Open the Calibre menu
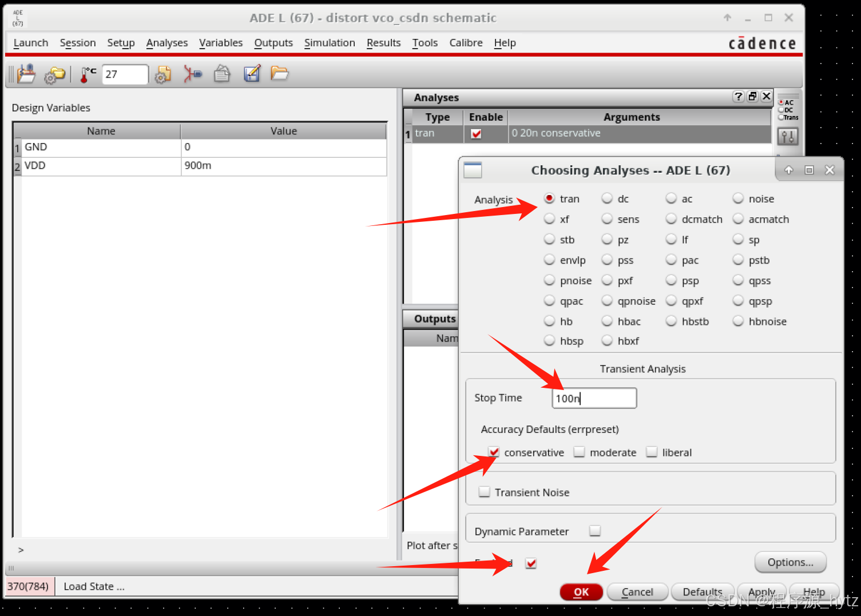Screen dimensions: 861x616 coord(466,43)
